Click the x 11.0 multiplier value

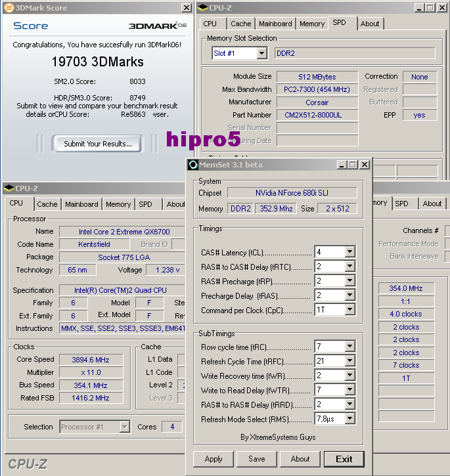[91, 372]
